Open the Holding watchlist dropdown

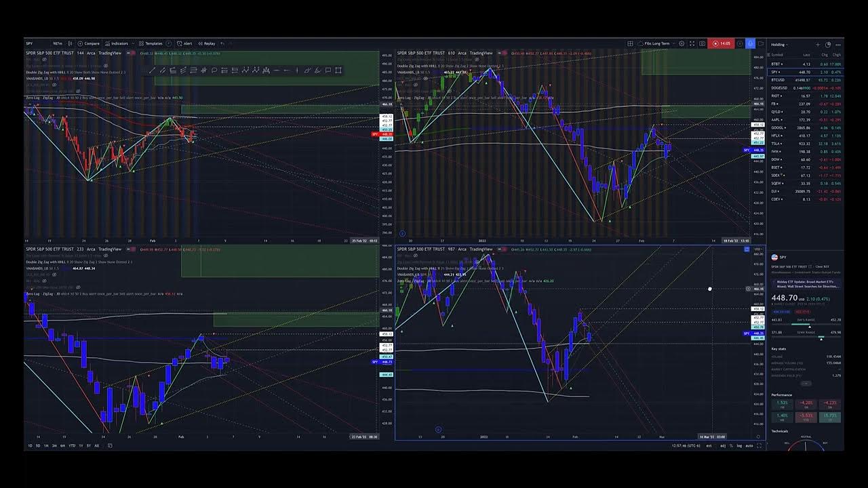click(x=779, y=44)
